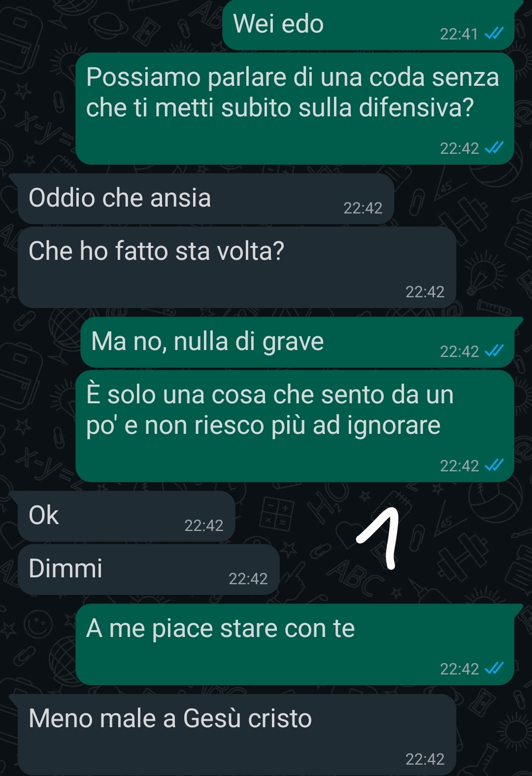Click read receipt ticks on 'Wei edo'
Image resolution: width=532 pixels, height=776 pixels.
494,34
